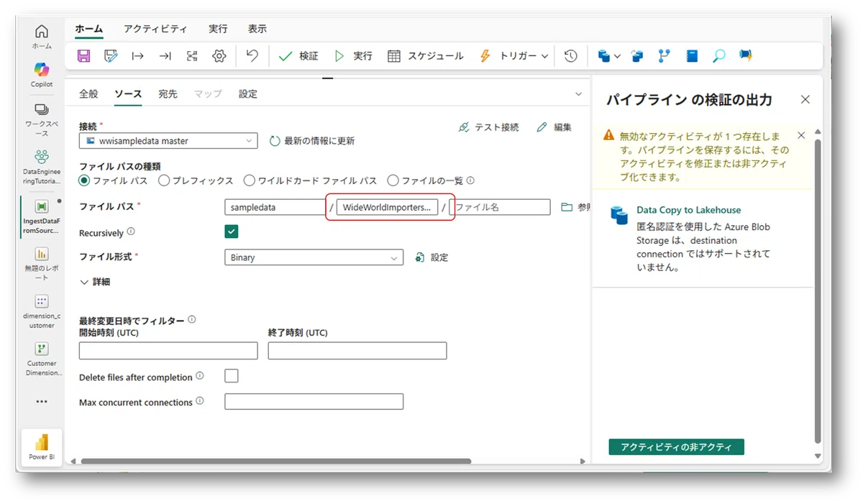Image resolution: width=863 pixels, height=504 pixels.
Task: Click the gear settings icon in toolbar
Action: (x=219, y=56)
